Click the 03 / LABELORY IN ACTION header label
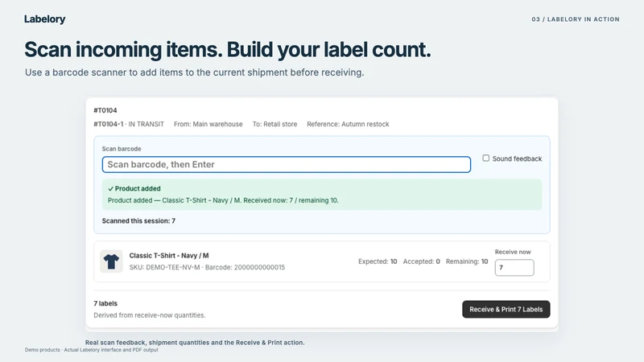644x362 pixels. [576, 19]
